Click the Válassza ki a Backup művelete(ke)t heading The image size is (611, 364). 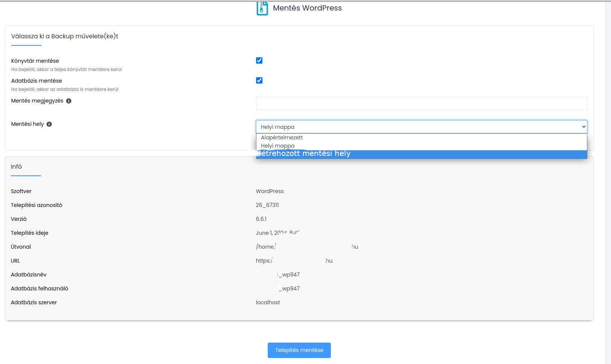pos(65,36)
